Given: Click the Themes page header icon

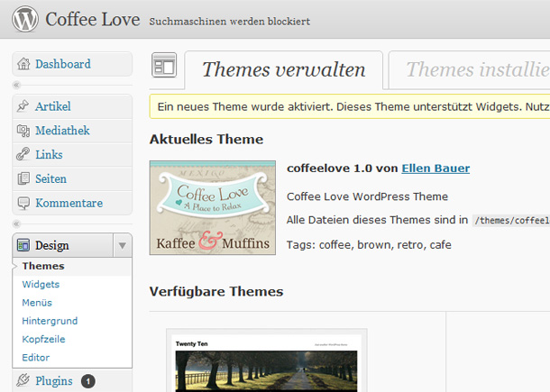Looking at the screenshot, I should coord(164,65).
